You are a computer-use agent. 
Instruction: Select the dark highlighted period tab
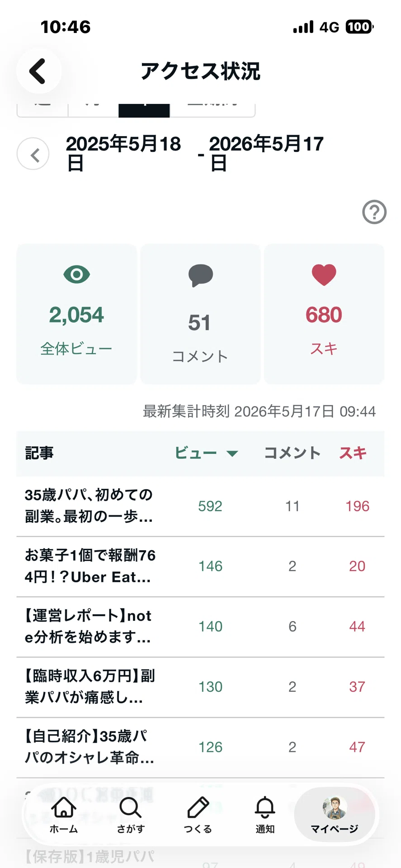pos(144,110)
